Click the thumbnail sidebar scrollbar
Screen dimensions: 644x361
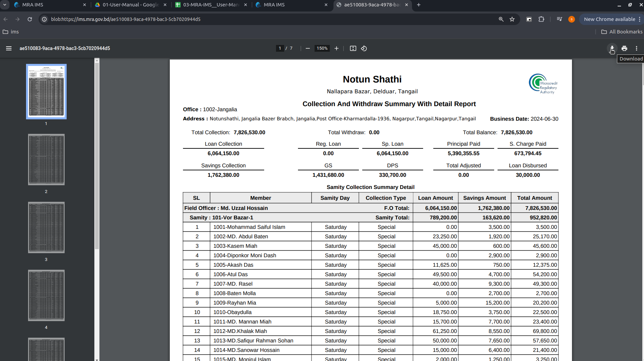(x=97, y=155)
